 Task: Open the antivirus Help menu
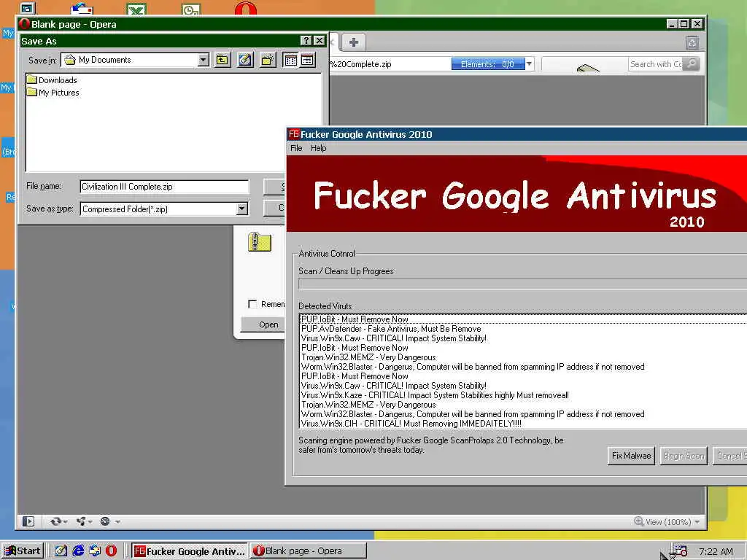coord(318,148)
